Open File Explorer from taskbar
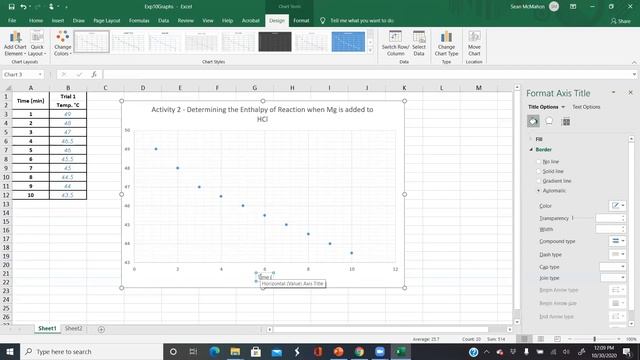Viewport: 640px width, 360px height. coord(235,351)
